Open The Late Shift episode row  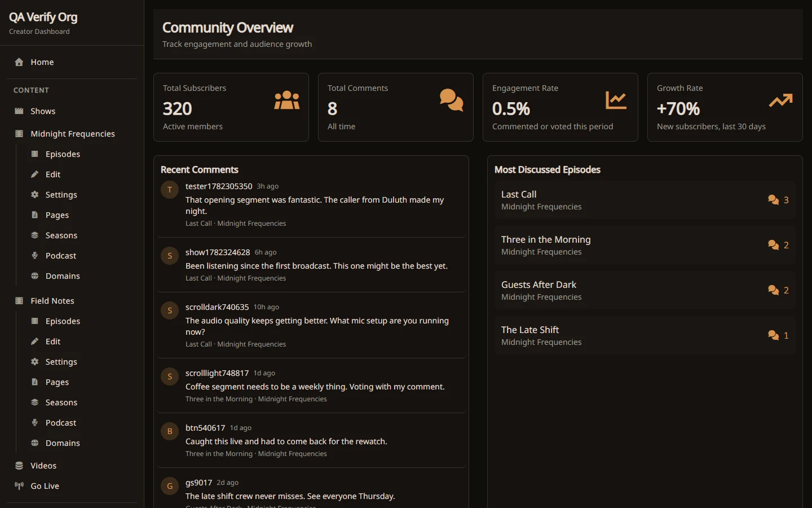[645, 335]
